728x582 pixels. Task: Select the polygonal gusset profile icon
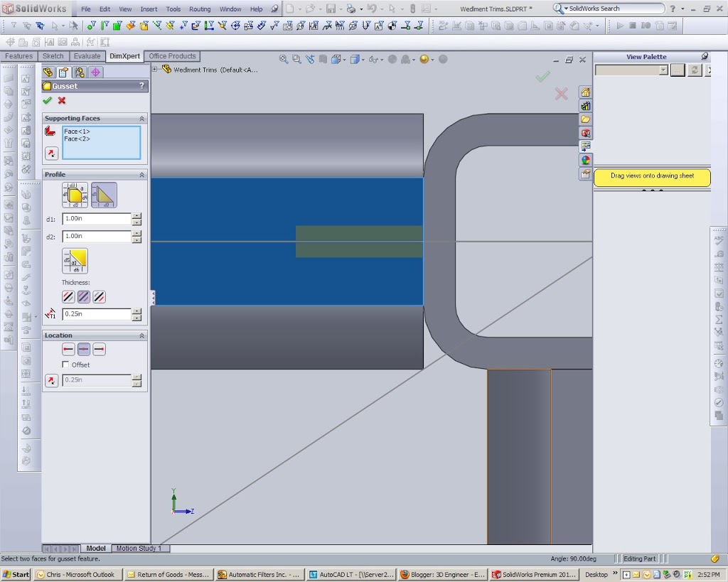tap(75, 195)
